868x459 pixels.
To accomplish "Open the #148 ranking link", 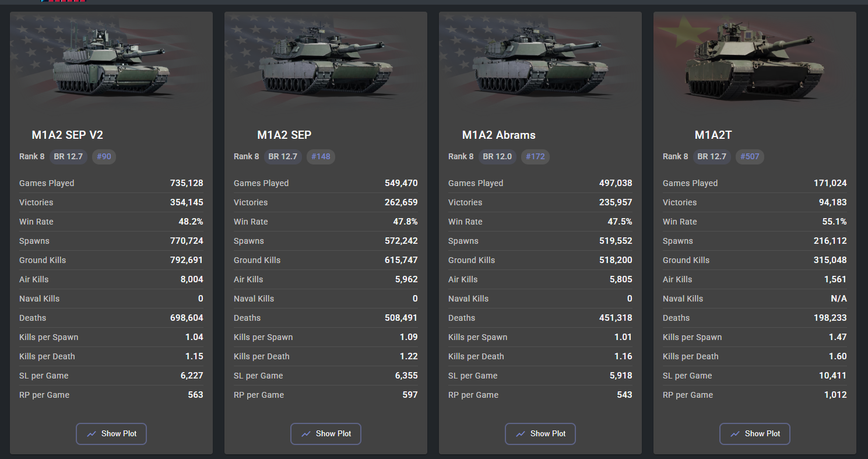I will [x=321, y=156].
